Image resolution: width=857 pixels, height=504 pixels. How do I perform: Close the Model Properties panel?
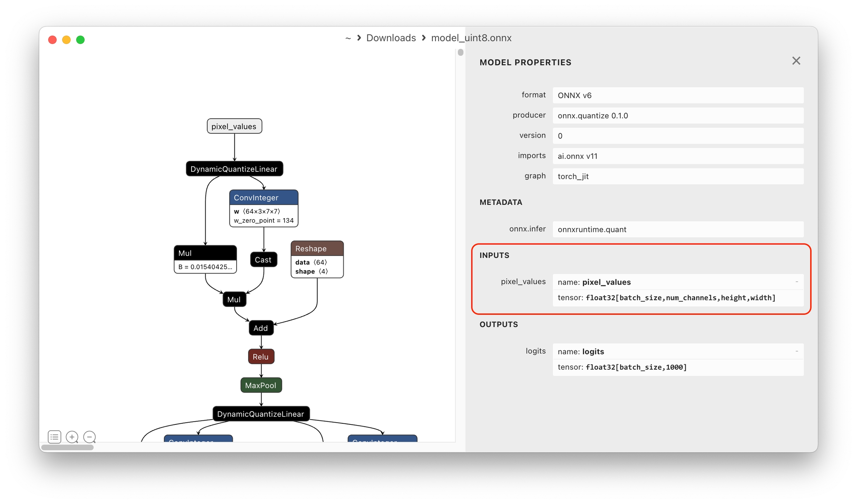(796, 61)
